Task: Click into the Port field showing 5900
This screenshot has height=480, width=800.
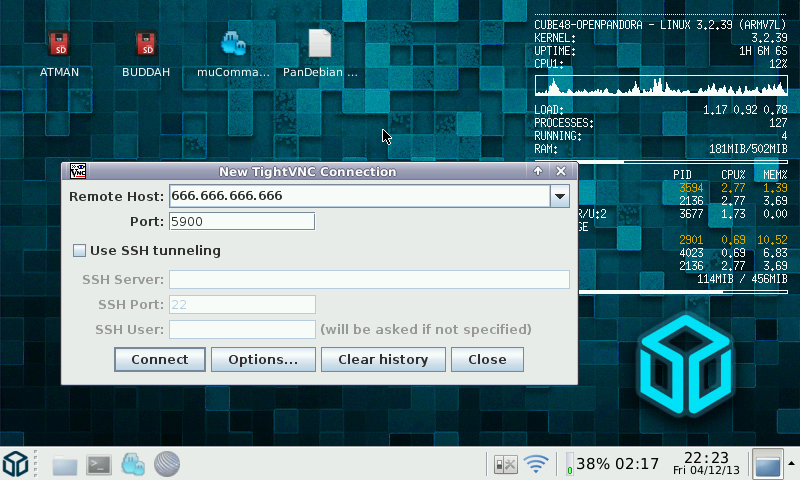Action: (242, 221)
